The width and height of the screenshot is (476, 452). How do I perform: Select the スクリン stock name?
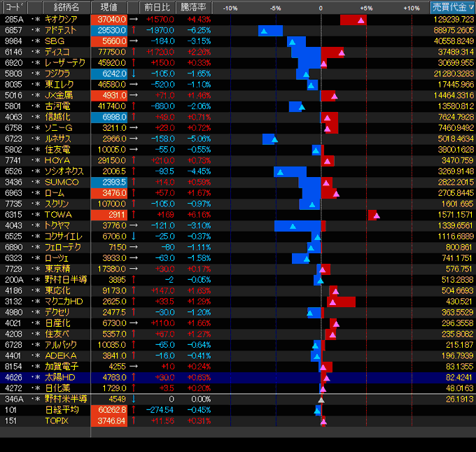click(x=57, y=204)
